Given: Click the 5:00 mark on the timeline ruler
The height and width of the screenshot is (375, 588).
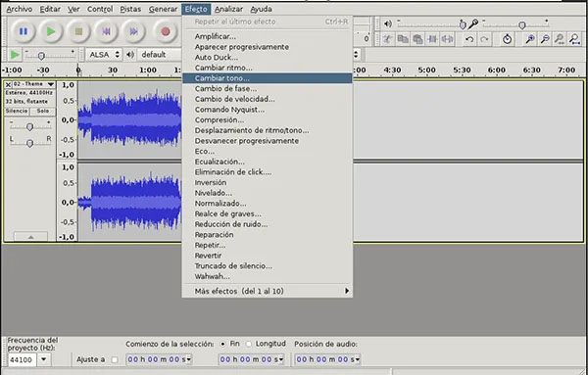Looking at the screenshot, I should coord(426,70).
